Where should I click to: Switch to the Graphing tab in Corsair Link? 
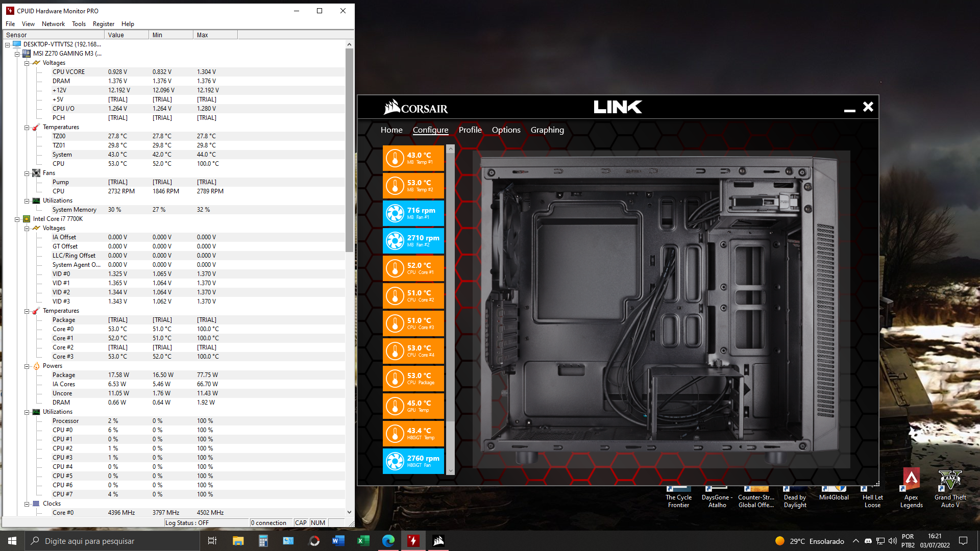(x=547, y=130)
